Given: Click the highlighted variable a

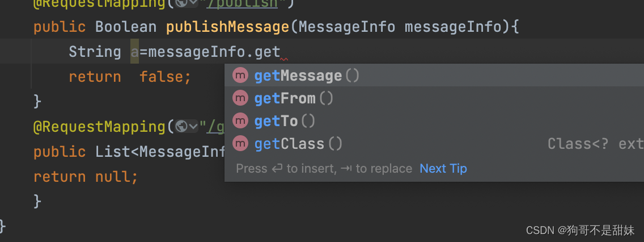Looking at the screenshot, I should pyautogui.click(x=135, y=52).
